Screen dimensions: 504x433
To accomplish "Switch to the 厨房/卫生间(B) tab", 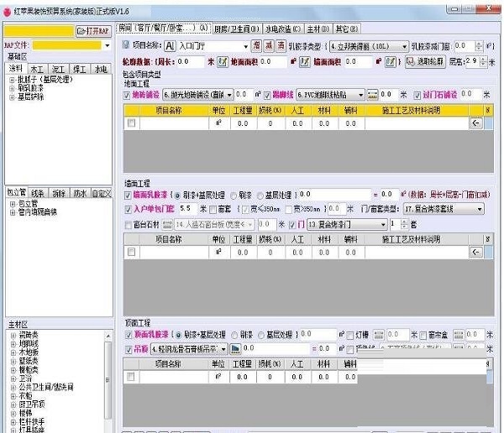I will 237,29.
